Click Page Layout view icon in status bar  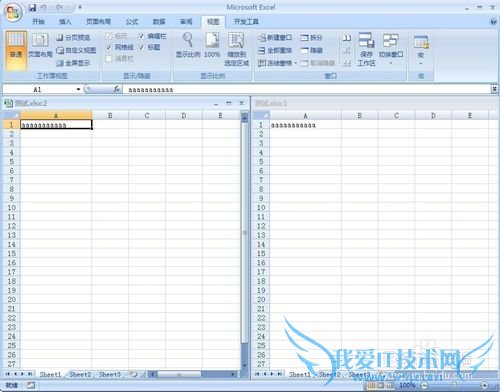point(380,385)
